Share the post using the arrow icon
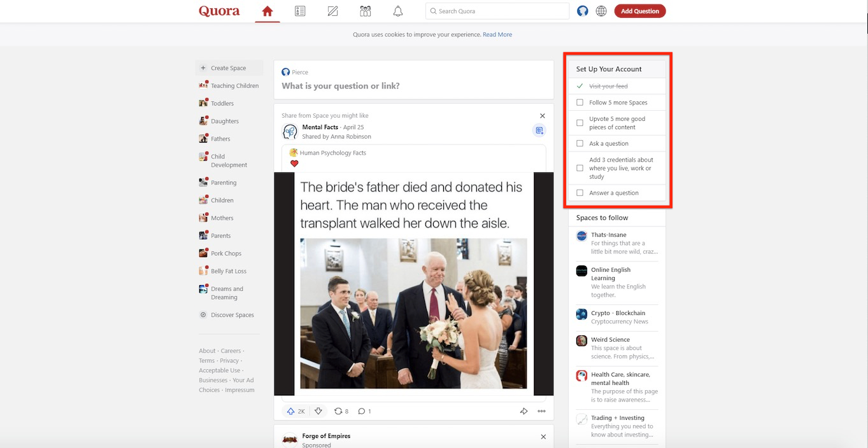Viewport: 868px width, 448px height. [523, 411]
